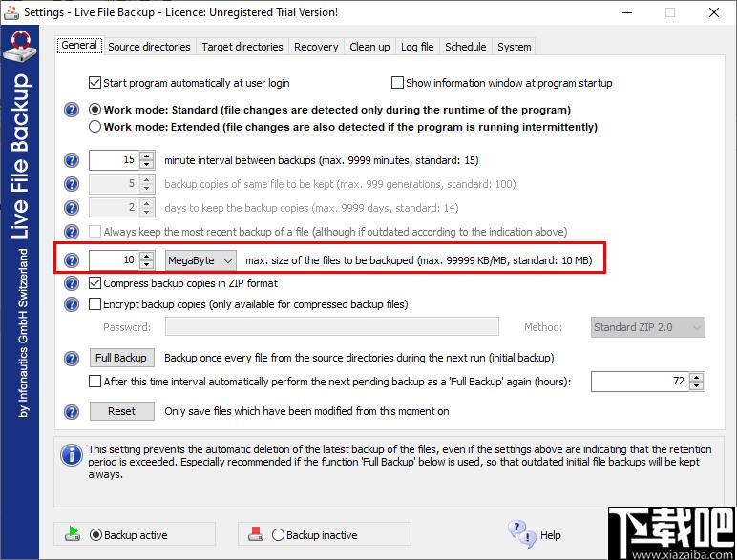The width and height of the screenshot is (737, 560).
Task: Click the minute interval input field
Action: click(x=115, y=160)
